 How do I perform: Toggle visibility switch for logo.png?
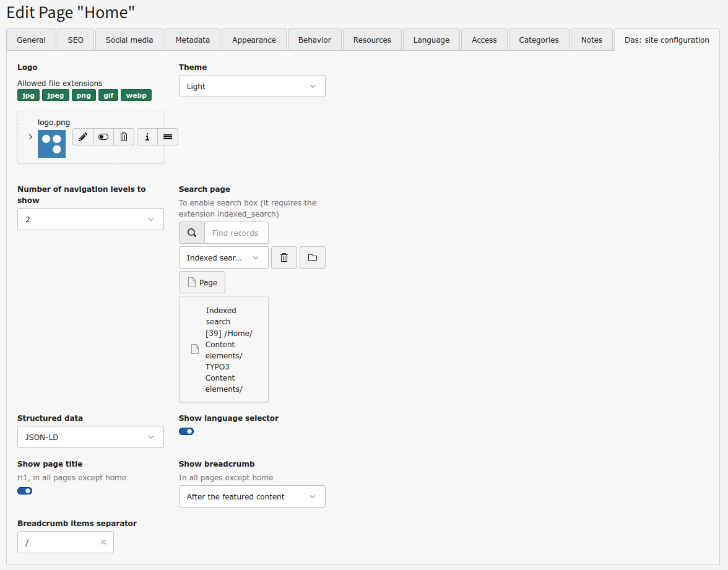click(103, 137)
